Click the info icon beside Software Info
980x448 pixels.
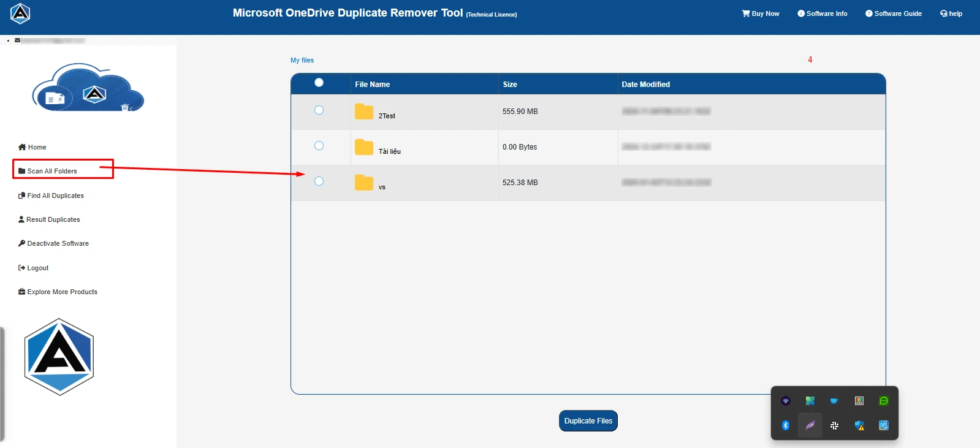point(801,13)
